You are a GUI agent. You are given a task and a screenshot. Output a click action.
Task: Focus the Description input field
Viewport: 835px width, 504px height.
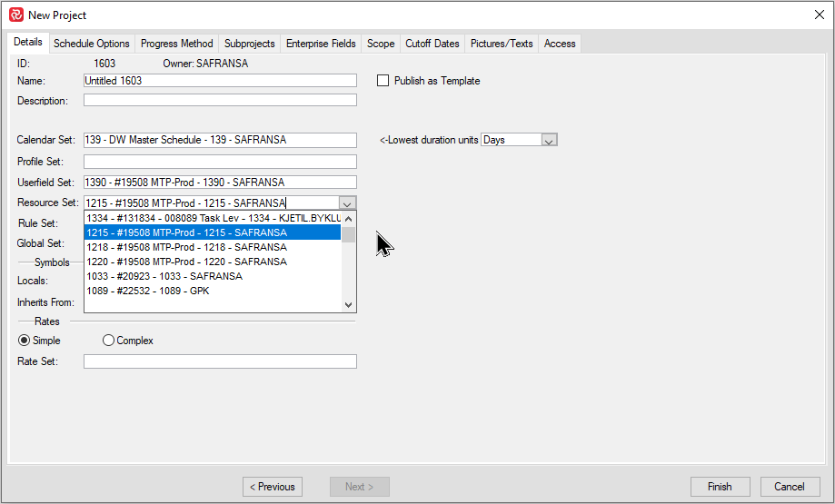(x=220, y=100)
